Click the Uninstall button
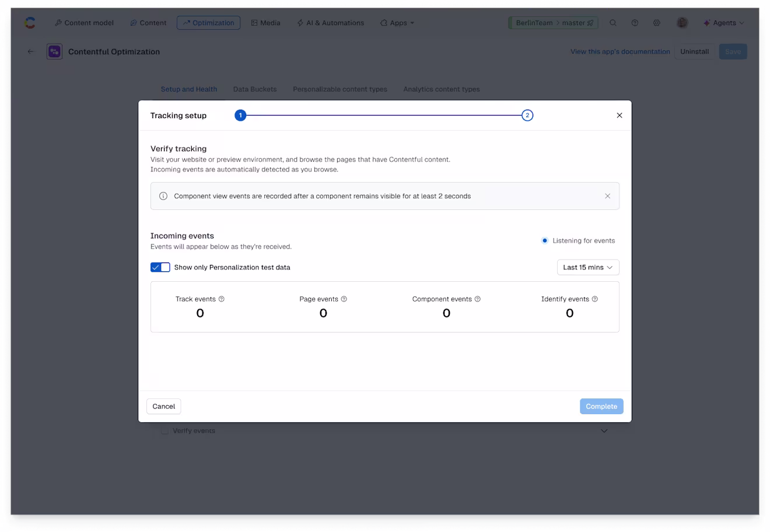The width and height of the screenshot is (770, 532). pos(694,51)
